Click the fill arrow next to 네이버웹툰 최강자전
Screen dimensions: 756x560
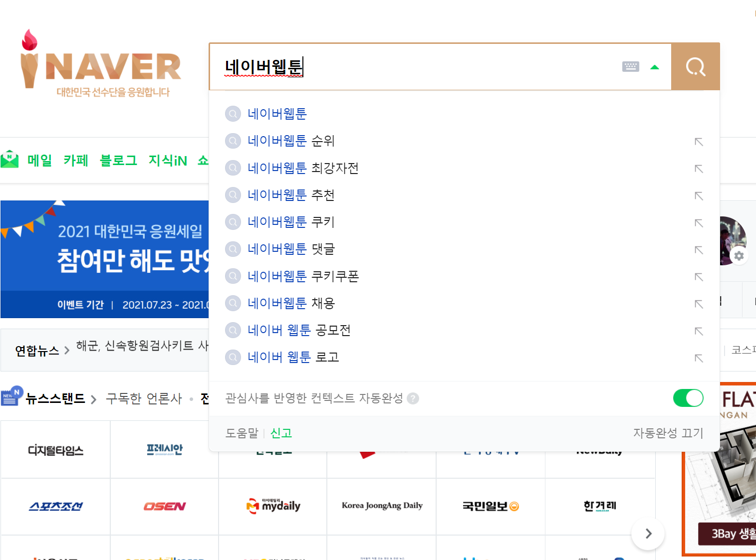click(x=699, y=169)
